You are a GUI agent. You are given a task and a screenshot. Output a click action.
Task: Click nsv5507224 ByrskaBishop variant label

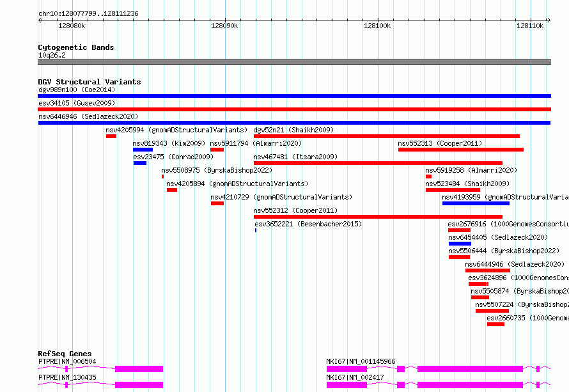(522, 304)
